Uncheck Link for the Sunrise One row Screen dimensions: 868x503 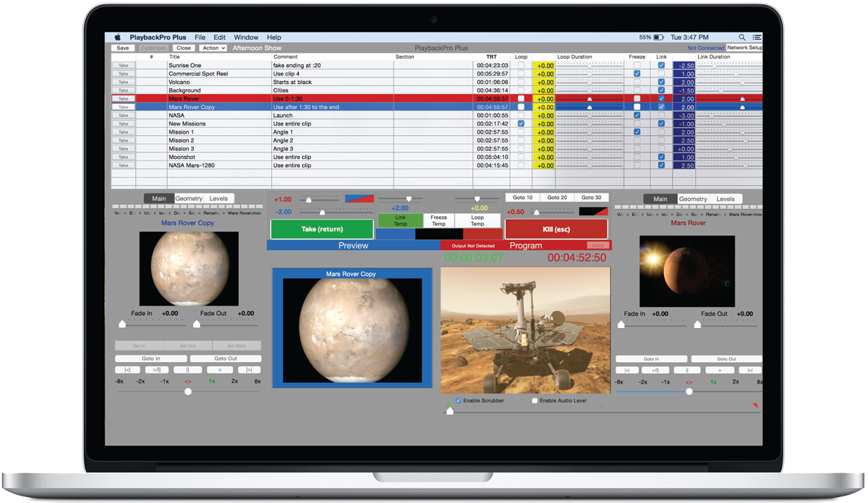tap(661, 65)
